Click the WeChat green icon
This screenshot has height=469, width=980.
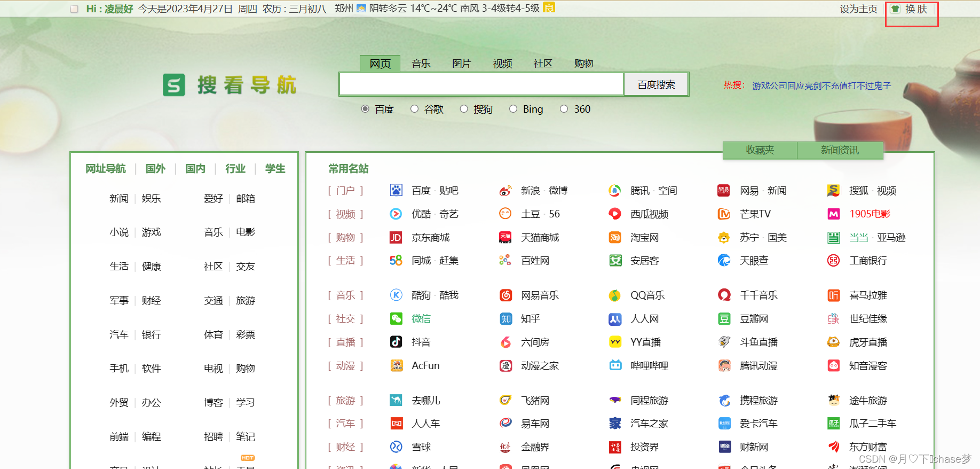click(x=396, y=318)
